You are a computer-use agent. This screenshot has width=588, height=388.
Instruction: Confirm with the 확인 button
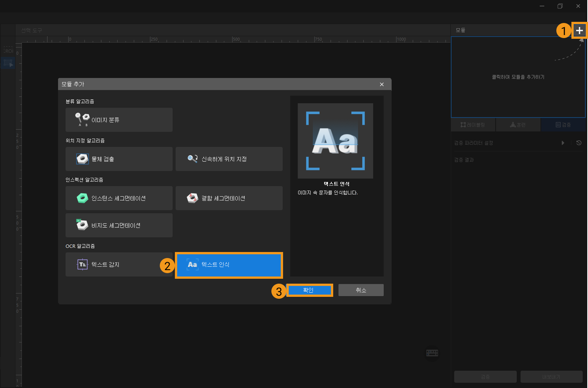tap(309, 290)
